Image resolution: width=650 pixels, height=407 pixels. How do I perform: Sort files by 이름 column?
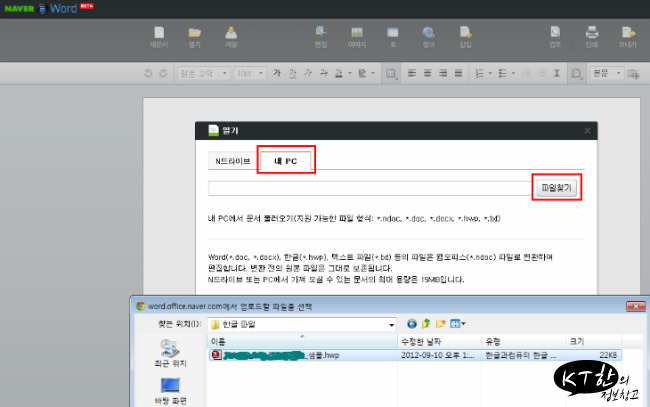click(302, 342)
